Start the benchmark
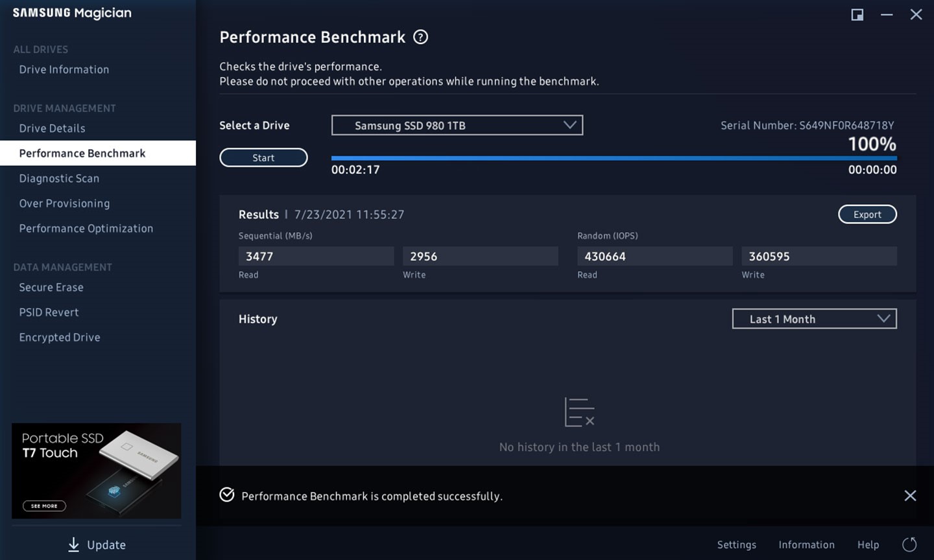The height and width of the screenshot is (560, 934). (263, 157)
